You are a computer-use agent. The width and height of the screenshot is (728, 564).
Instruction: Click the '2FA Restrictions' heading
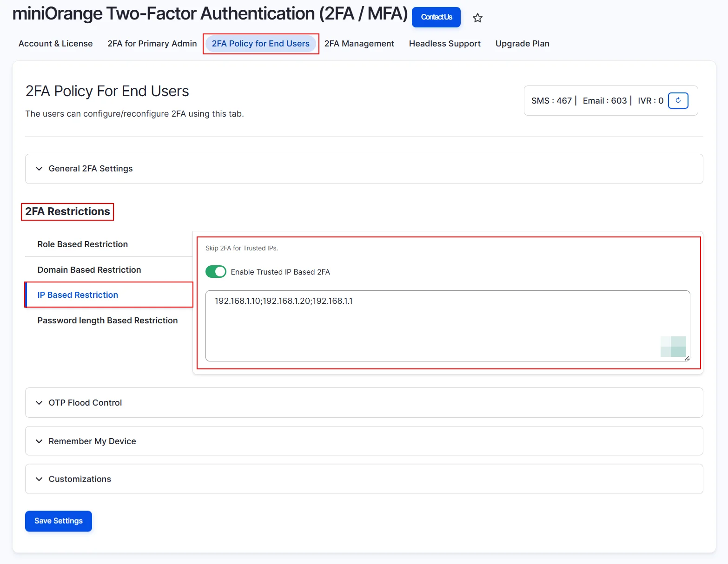click(x=68, y=211)
